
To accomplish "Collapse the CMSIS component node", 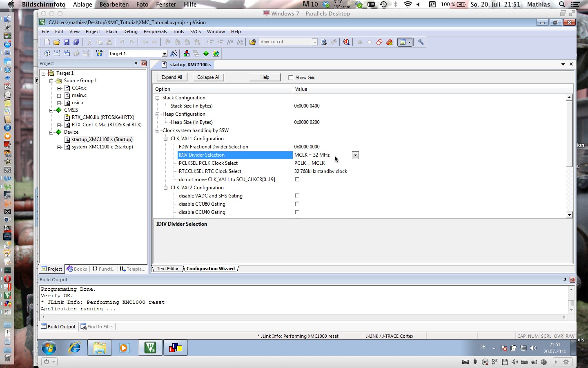I will (x=51, y=110).
